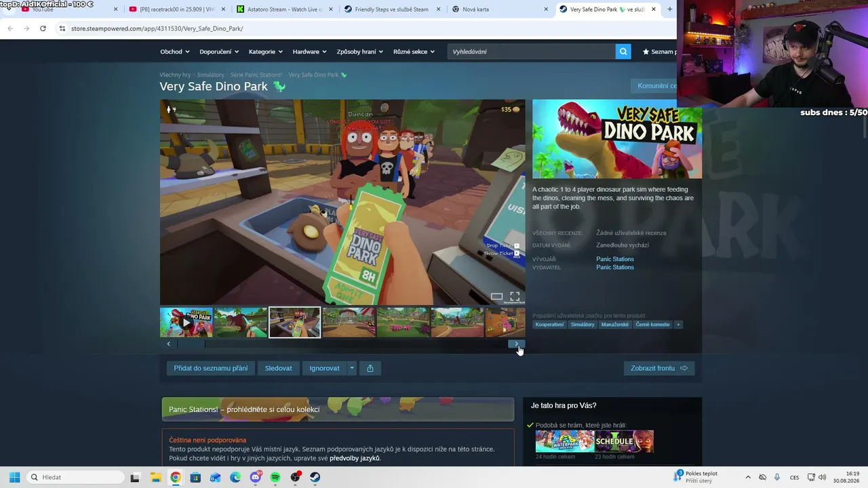This screenshot has width=868, height=488.
Task: Open the Černé komedie tag
Action: (652, 325)
